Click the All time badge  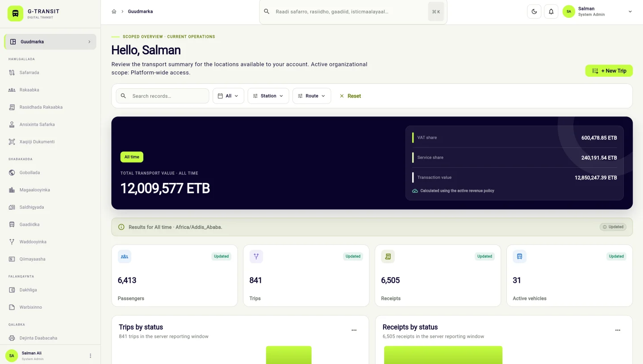click(132, 157)
